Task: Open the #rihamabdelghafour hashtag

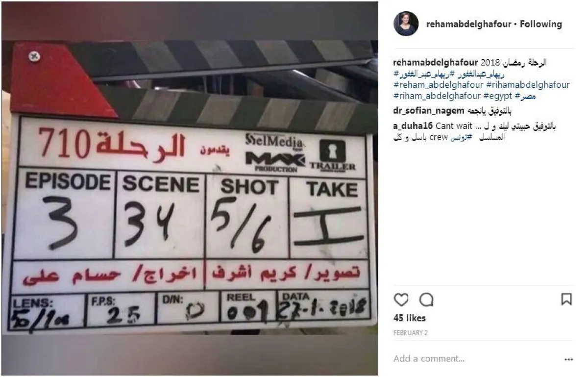Action: (x=528, y=85)
